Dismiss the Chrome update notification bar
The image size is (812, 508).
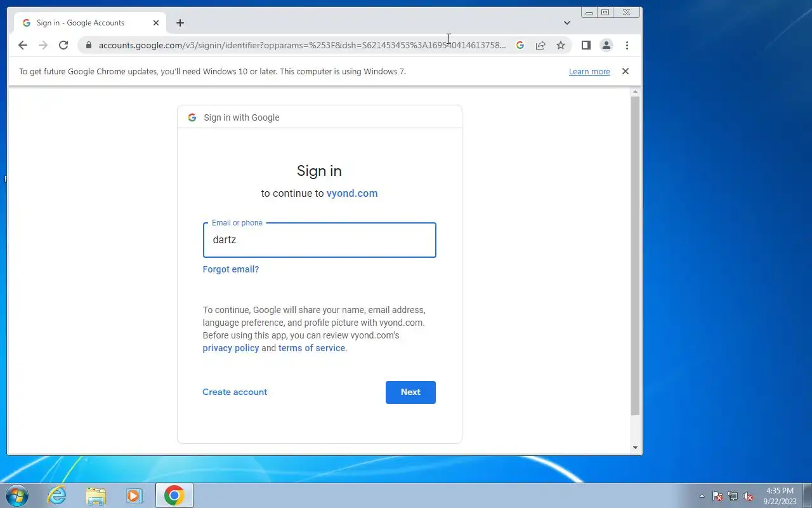(x=625, y=71)
